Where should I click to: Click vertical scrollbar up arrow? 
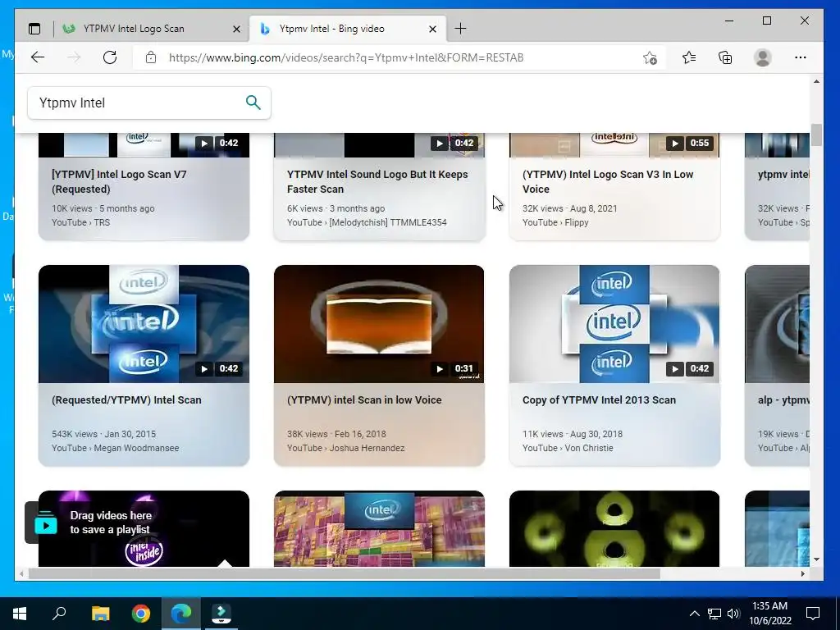click(x=816, y=81)
